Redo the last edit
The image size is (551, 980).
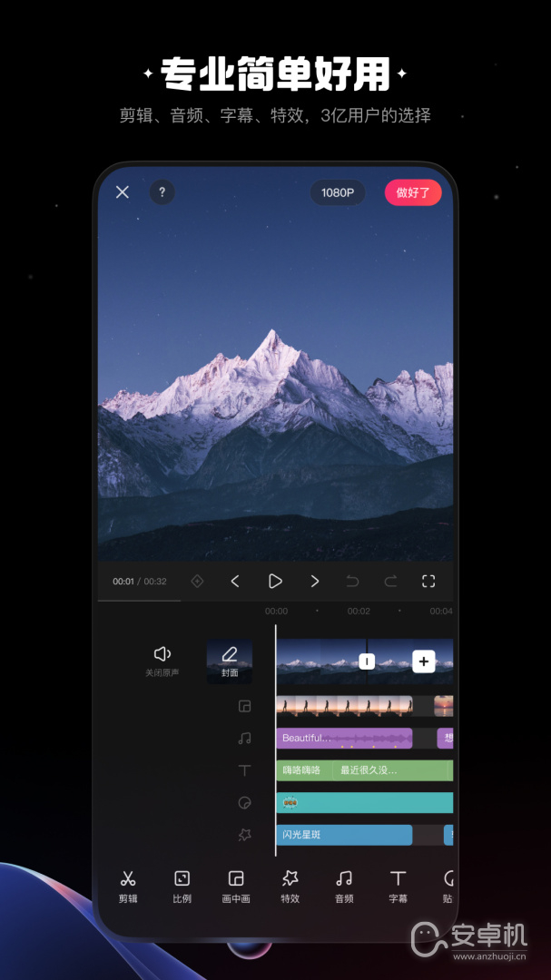click(x=391, y=582)
